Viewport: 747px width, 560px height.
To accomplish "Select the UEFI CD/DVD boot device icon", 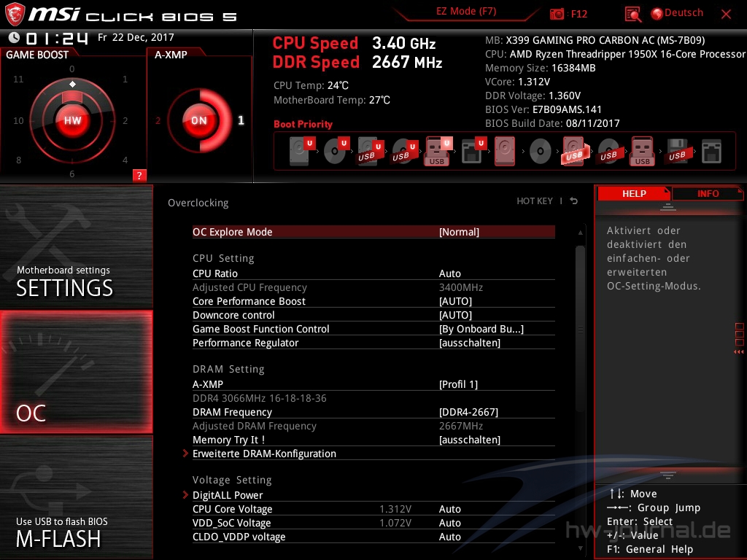I will [336, 151].
